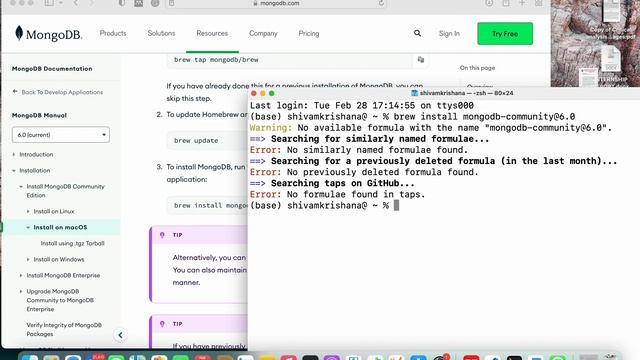Click the Terminal title 'shivamkrishana — -zsh — 80x24'
640x360 pixels.
[x=466, y=93]
